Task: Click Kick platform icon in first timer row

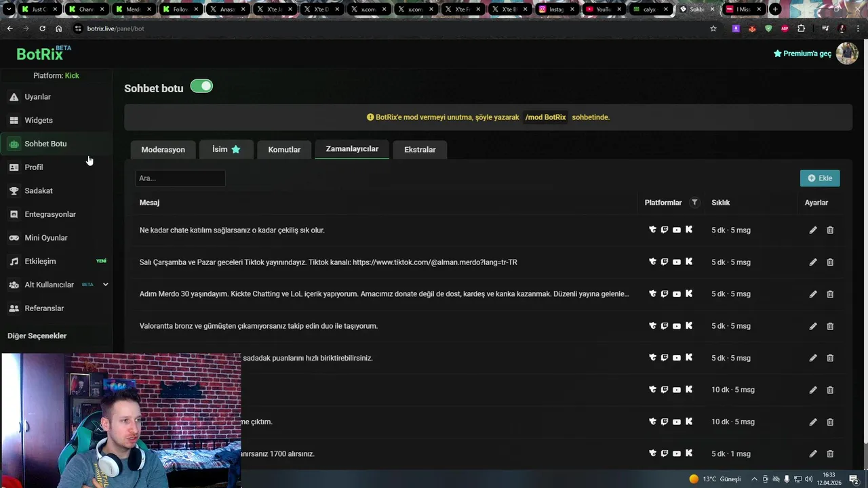Action: [689, 230]
